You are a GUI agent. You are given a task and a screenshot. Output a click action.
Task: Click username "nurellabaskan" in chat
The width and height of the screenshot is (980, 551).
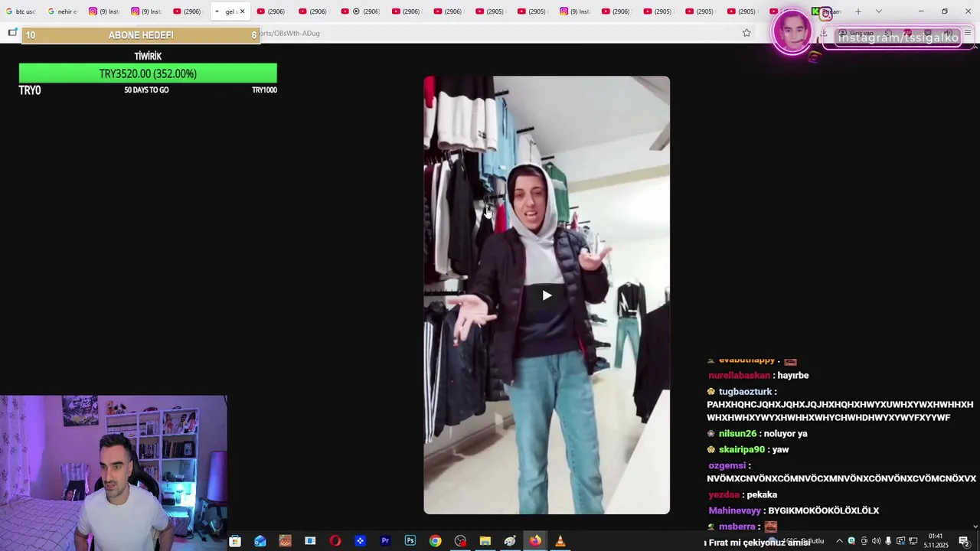click(x=739, y=376)
